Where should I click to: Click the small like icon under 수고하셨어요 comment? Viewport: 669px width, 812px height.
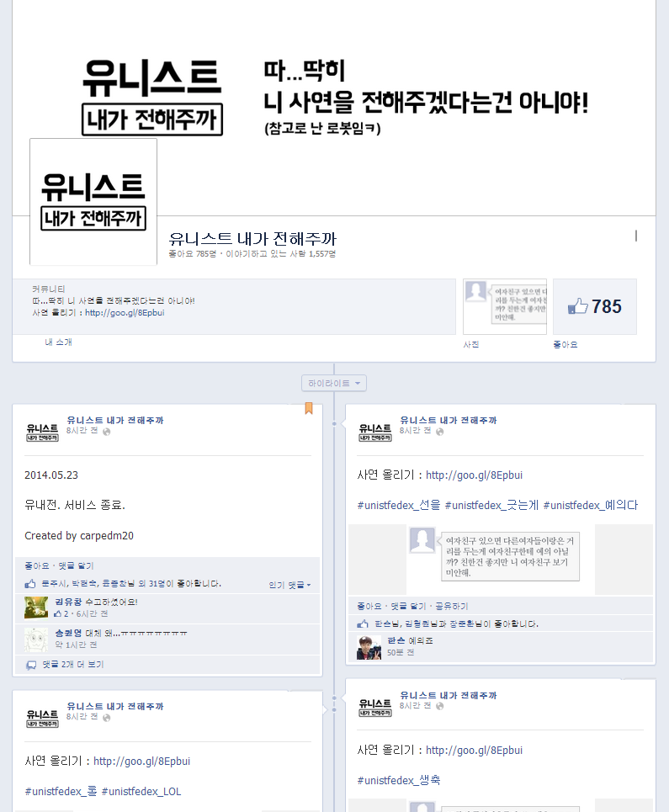57,613
